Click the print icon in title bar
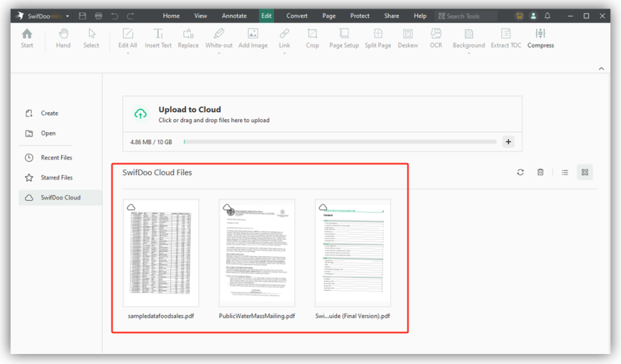621x364 pixels. point(98,16)
